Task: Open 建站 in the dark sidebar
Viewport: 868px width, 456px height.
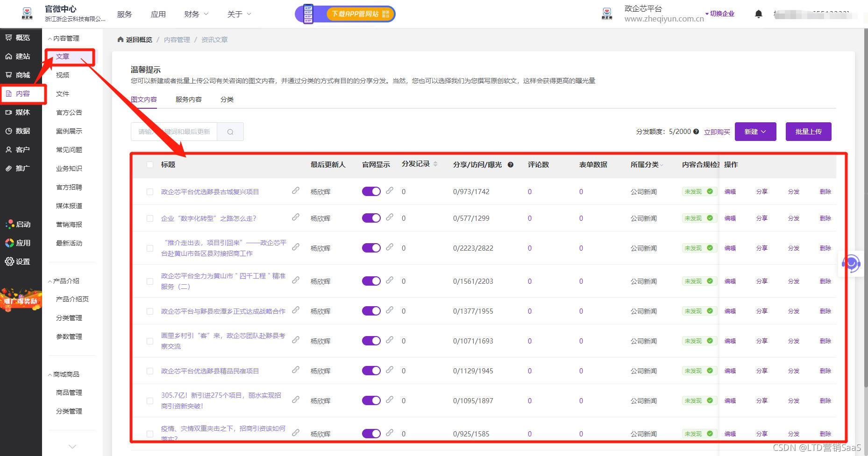Action: coord(18,56)
